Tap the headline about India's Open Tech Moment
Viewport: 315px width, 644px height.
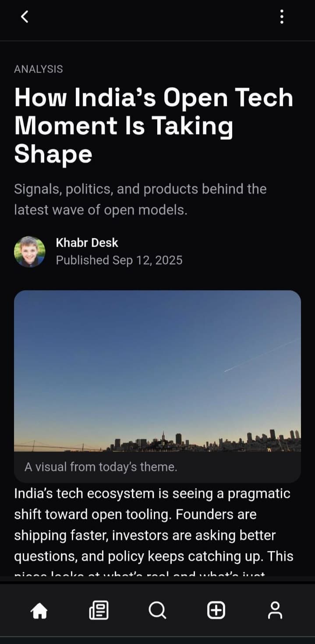[153, 125]
